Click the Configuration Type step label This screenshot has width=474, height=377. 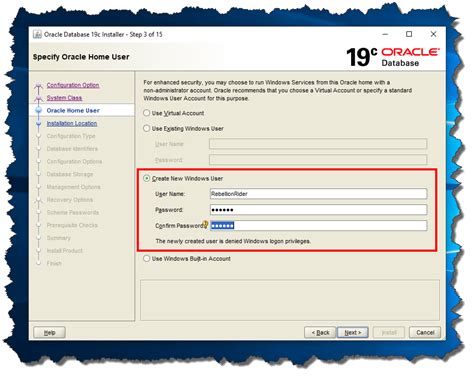tap(71, 136)
